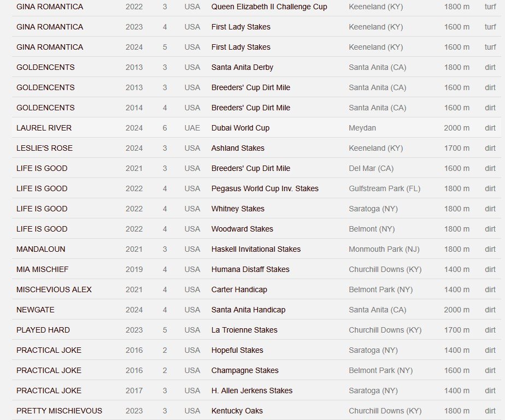Click Humana Distaff Stakes race

[250, 270]
